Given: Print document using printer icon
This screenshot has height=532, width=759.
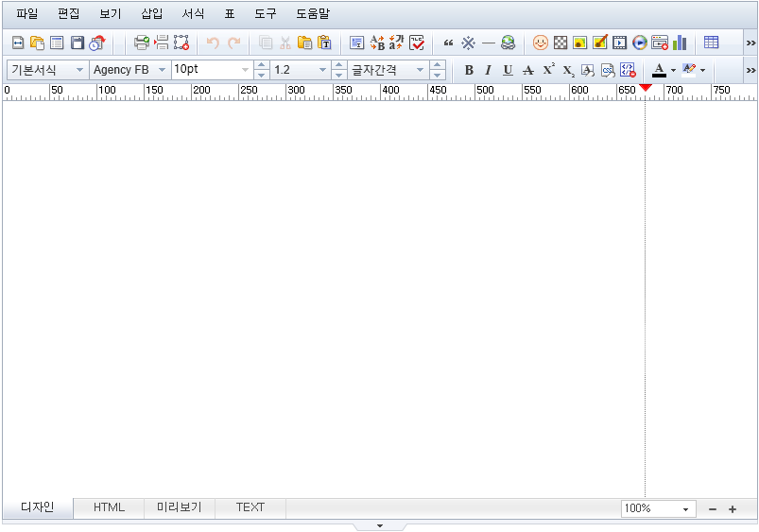Looking at the screenshot, I should pos(142,43).
